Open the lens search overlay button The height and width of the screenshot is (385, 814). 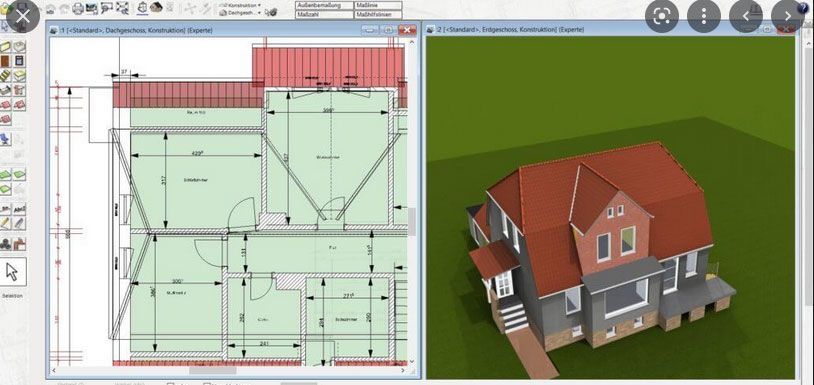(662, 16)
